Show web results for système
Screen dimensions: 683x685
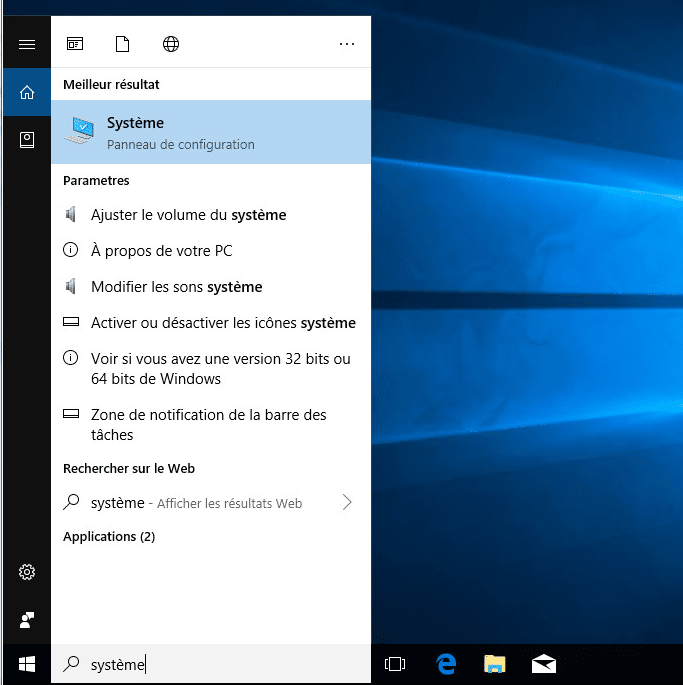211,503
